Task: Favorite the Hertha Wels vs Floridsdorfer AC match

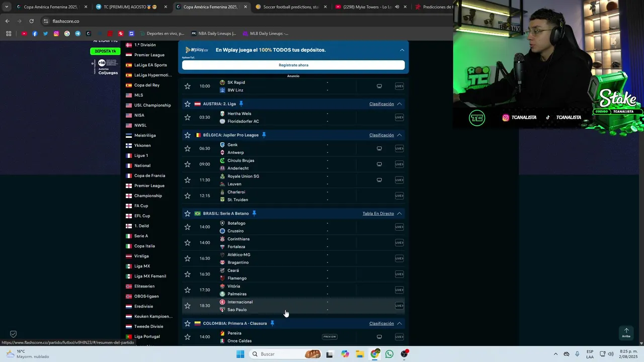Action: 187,117
